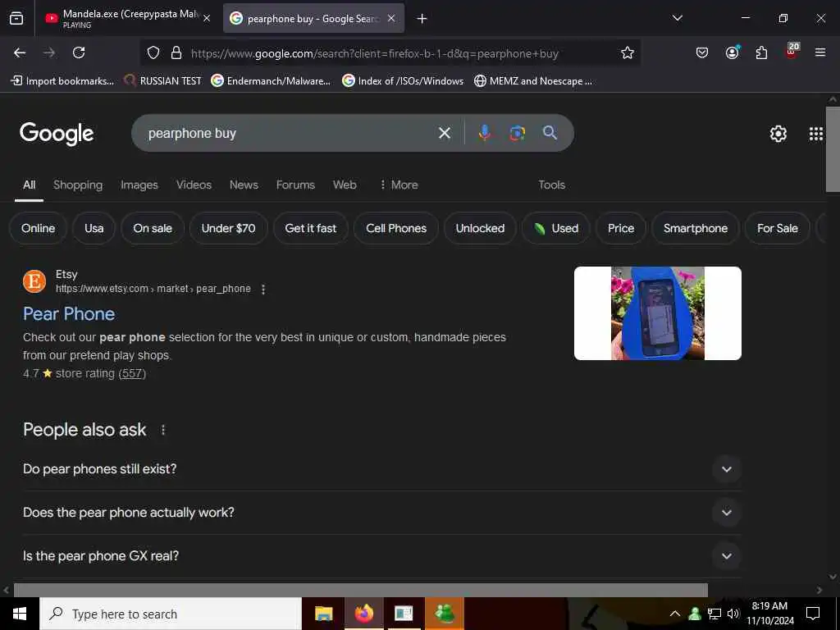Image resolution: width=840 pixels, height=630 pixels.
Task: Apply the On sale filter chip
Action: (x=153, y=228)
